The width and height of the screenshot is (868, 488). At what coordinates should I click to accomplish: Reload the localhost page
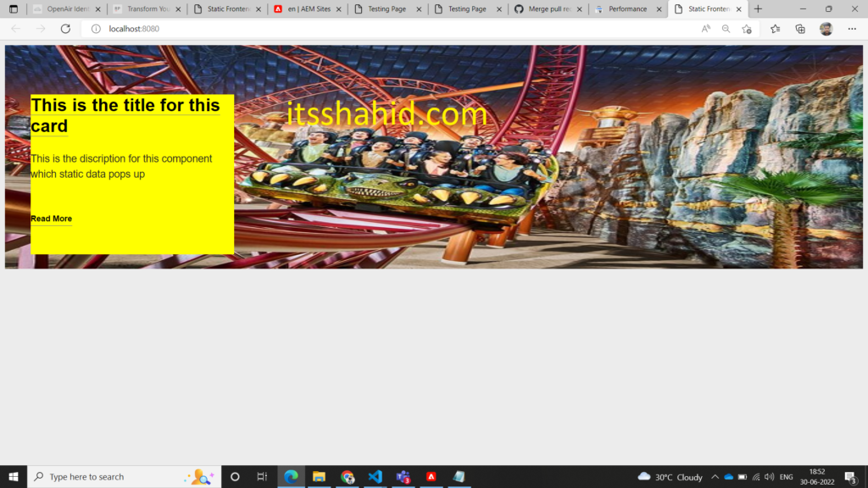click(x=65, y=29)
